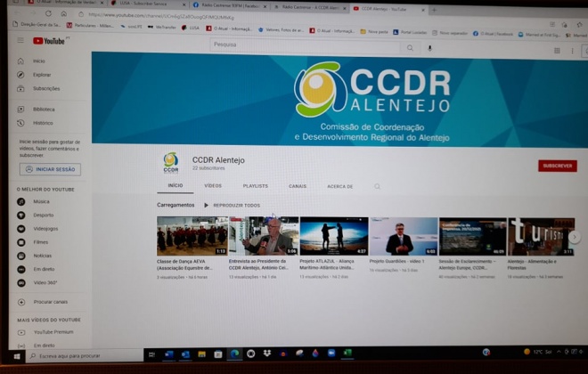Click the browser home button
The height and width of the screenshot is (374, 588).
point(64,14)
